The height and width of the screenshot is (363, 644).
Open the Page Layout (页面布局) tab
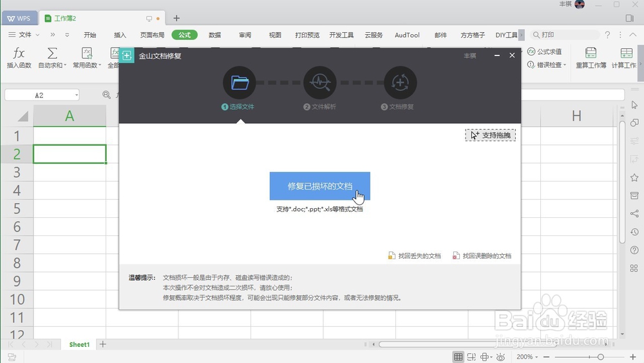coord(152,35)
